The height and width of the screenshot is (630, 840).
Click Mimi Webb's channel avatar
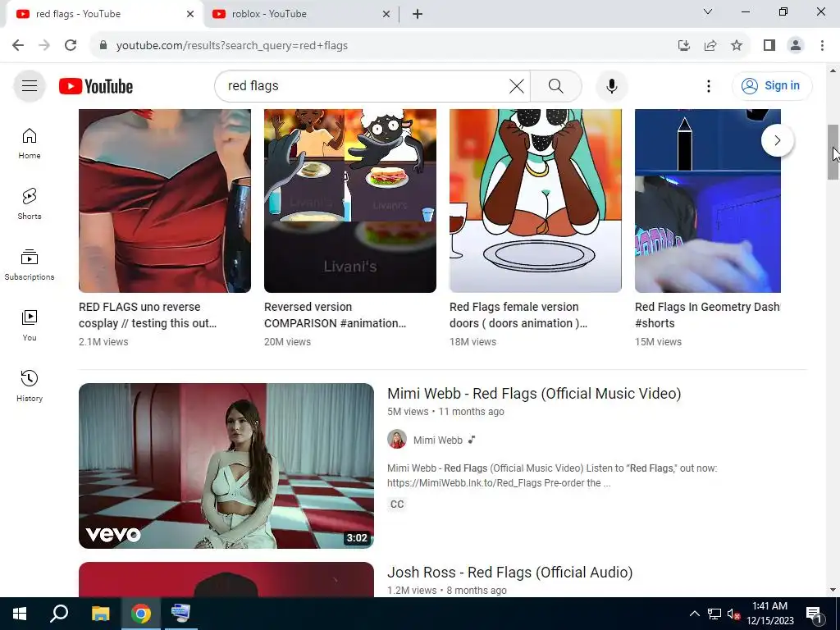pyautogui.click(x=397, y=440)
